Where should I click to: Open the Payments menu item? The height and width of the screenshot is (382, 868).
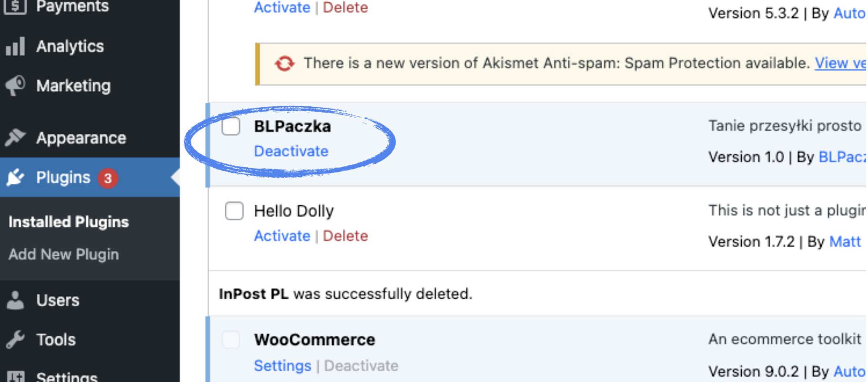click(72, 7)
